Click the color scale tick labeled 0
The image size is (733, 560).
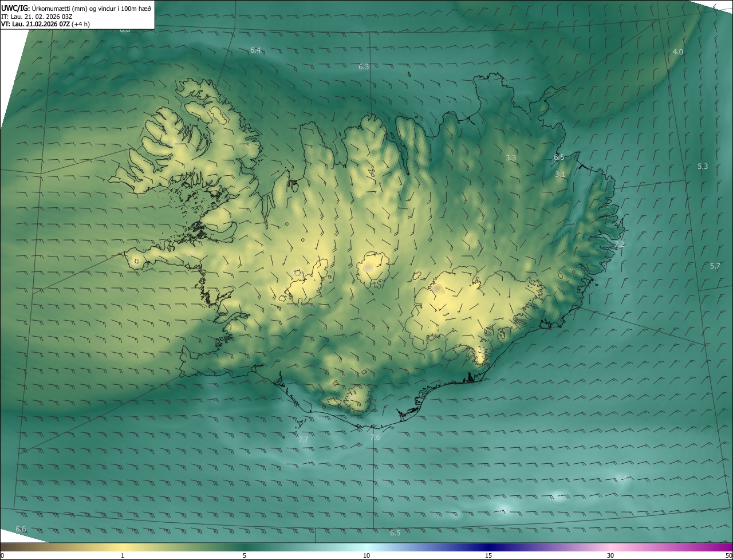[2, 555]
